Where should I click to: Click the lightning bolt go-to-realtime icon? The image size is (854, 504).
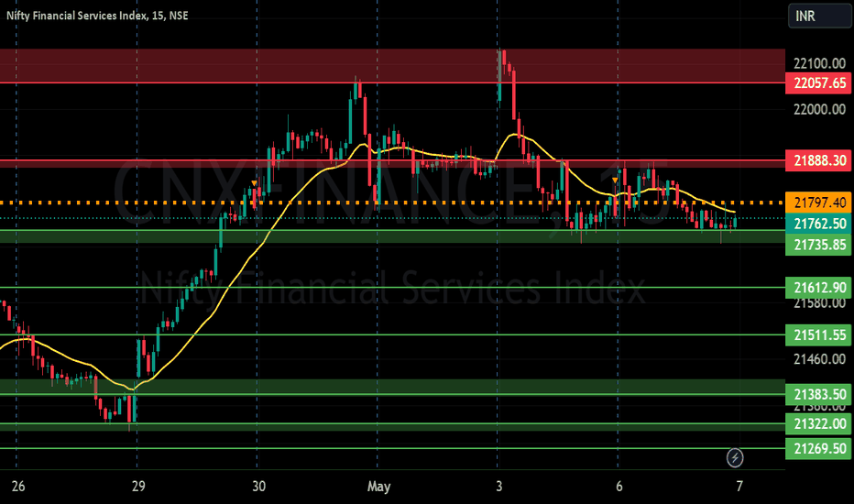click(735, 457)
